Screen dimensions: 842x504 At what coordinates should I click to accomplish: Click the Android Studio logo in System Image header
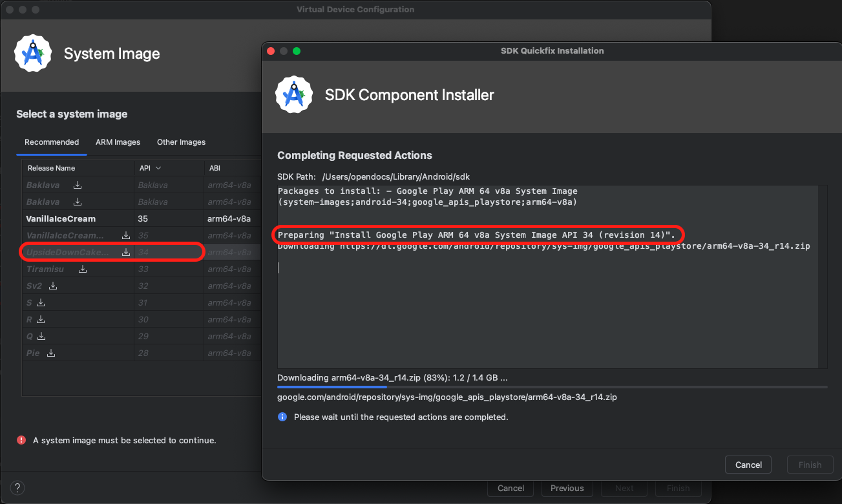tap(33, 54)
